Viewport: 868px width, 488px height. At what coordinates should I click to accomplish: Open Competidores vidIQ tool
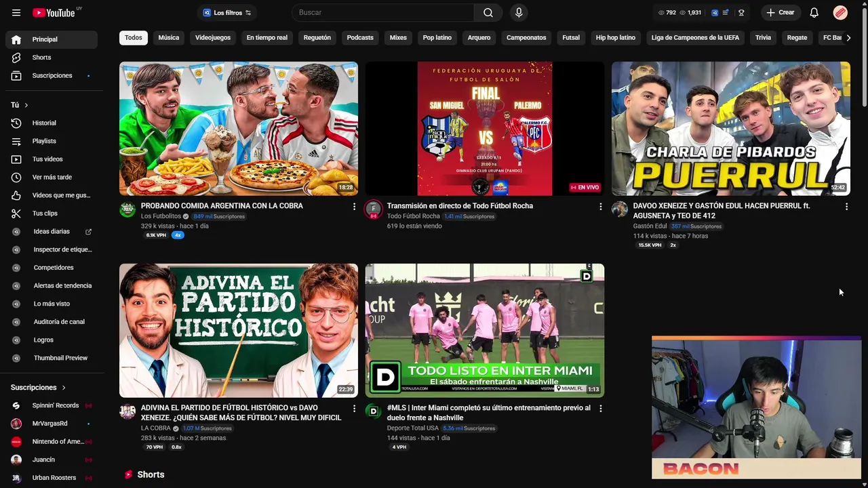pyautogui.click(x=52, y=268)
